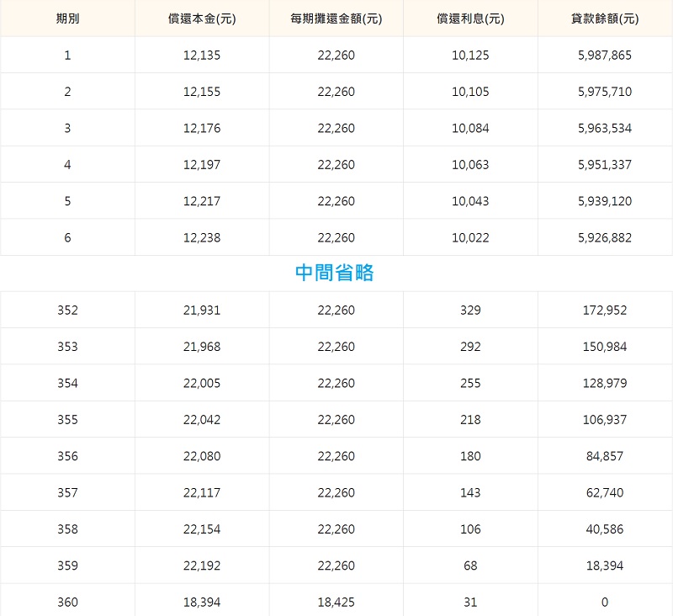The height and width of the screenshot is (616, 673).
Task: Click the interest value 10,022 in period 6
Action: (x=470, y=238)
